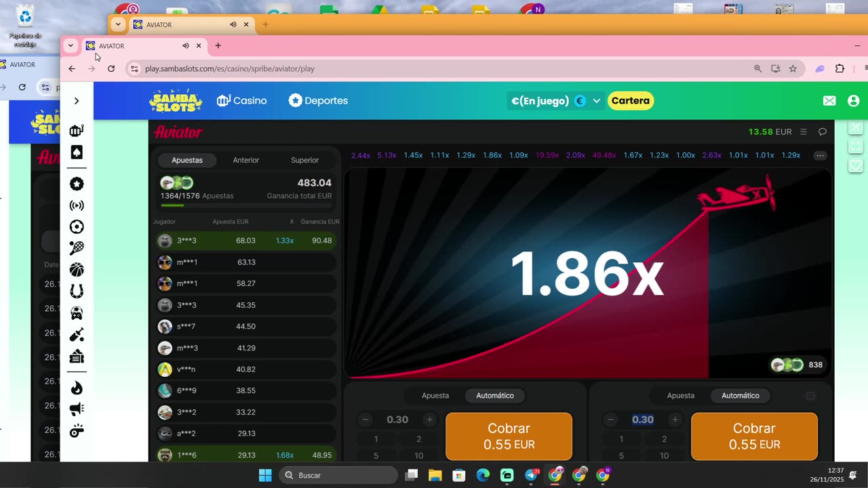Open tab search dropdown in front window
Screen dimensions: 868x488
tap(71, 45)
